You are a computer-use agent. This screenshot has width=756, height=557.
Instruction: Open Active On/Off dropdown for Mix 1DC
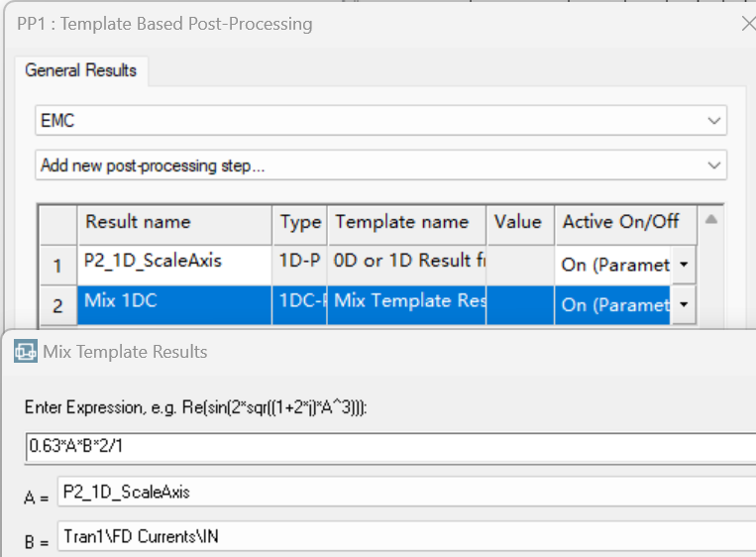[x=684, y=305]
